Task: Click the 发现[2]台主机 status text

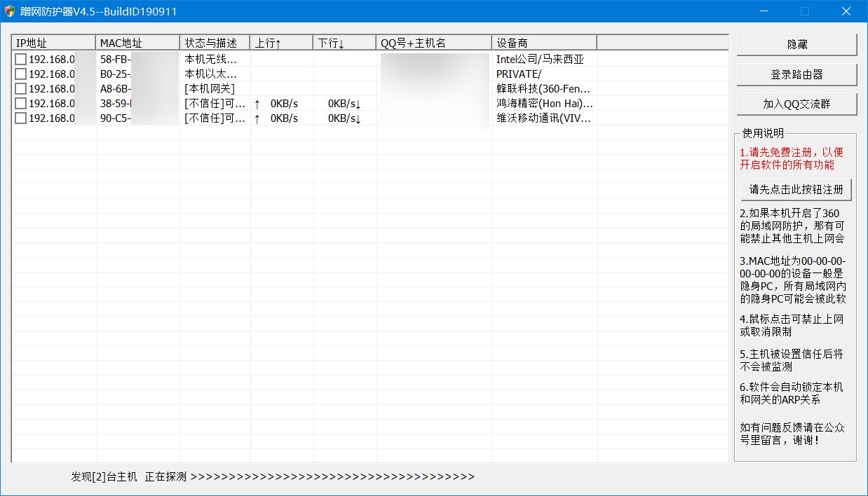Action: click(104, 477)
